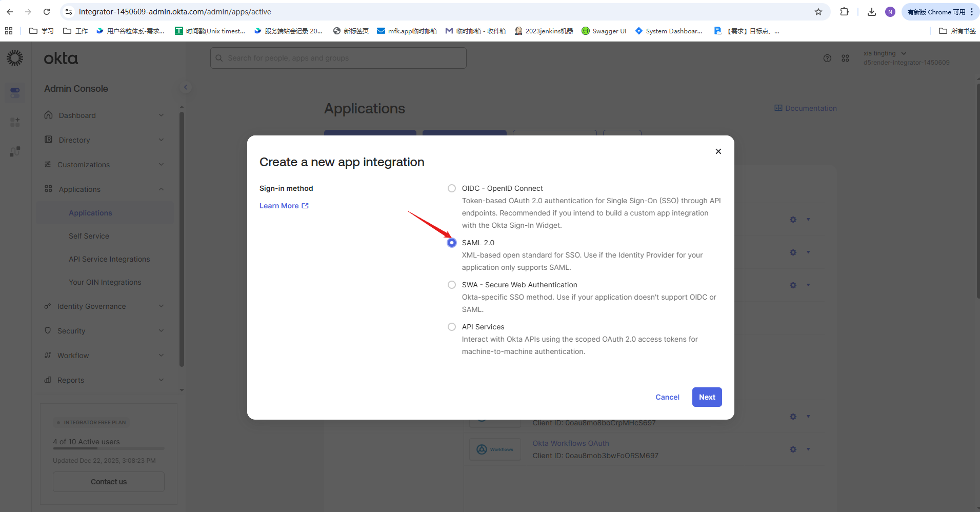Close the Create app integration dialog

tap(718, 151)
